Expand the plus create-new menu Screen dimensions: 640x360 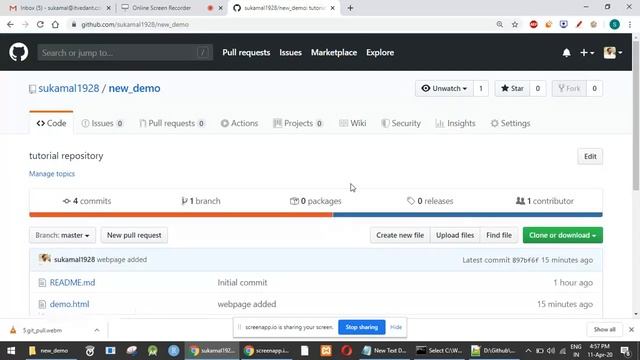pyautogui.click(x=587, y=53)
